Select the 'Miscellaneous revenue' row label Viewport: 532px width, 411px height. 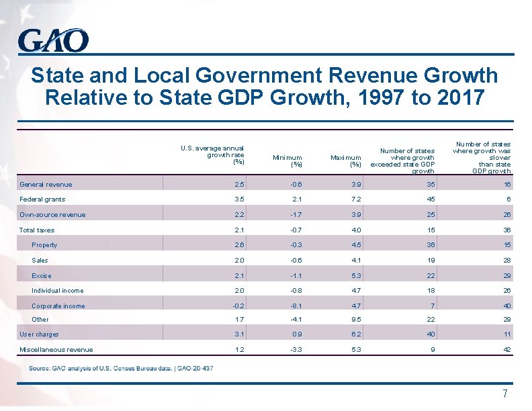[56, 350]
